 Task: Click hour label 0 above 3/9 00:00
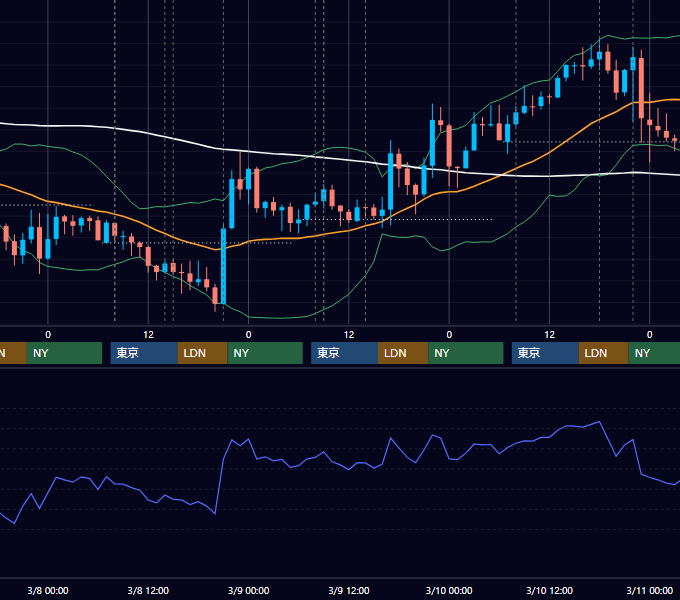pyautogui.click(x=248, y=335)
